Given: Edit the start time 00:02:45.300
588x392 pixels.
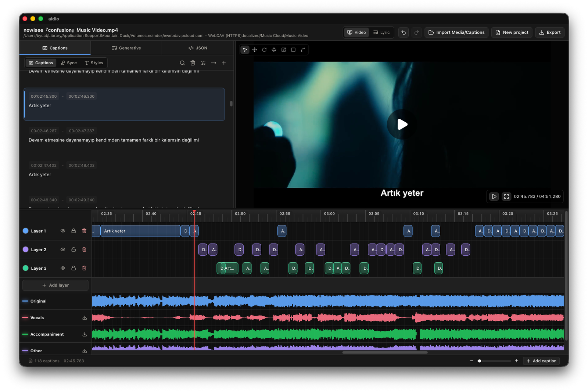Looking at the screenshot, I should [44, 96].
